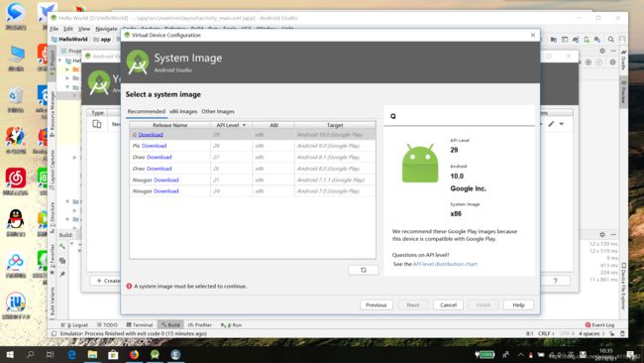Click the edit pencil icon in AVD Manager
This screenshot has width=644, height=363.
[551, 124]
